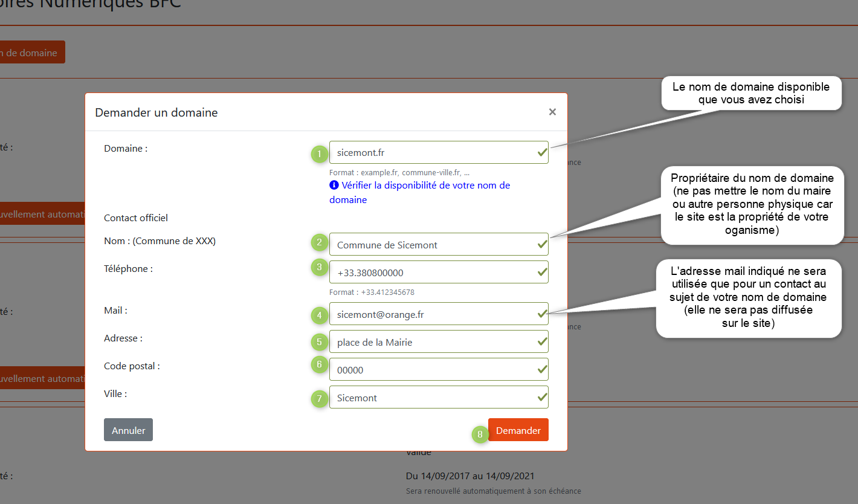Screen dimensions: 858x504
Task: Click the green number 4 badge
Action: click(x=320, y=315)
